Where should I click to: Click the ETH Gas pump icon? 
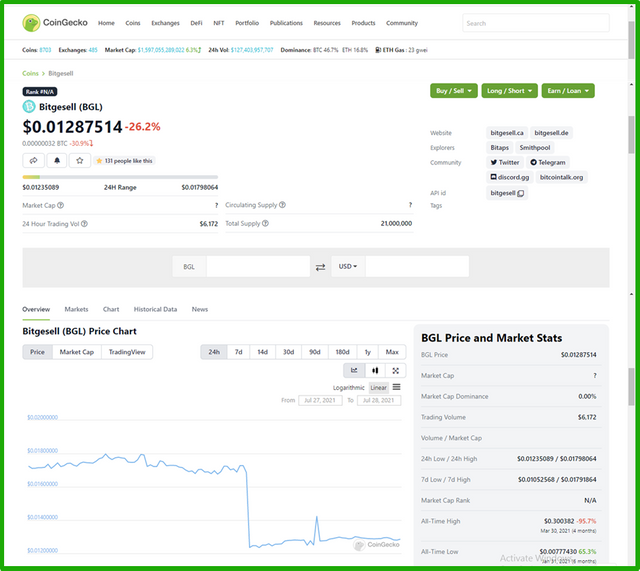[378, 50]
